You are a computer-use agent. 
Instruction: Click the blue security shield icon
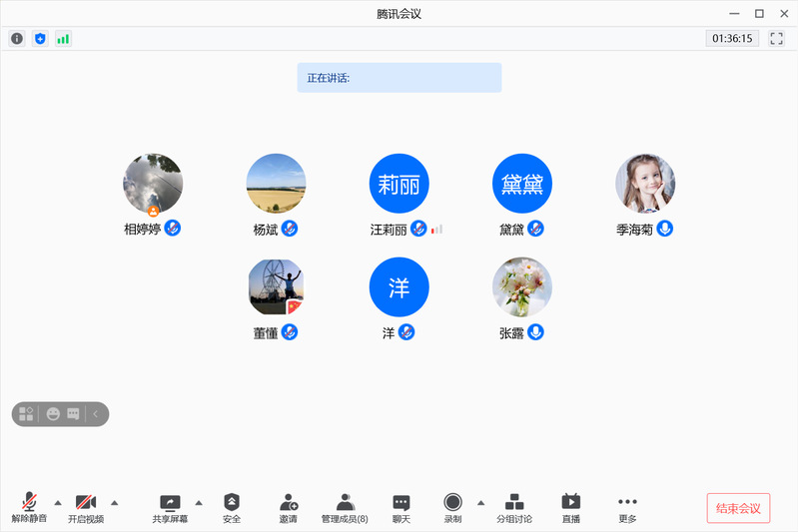pos(40,39)
